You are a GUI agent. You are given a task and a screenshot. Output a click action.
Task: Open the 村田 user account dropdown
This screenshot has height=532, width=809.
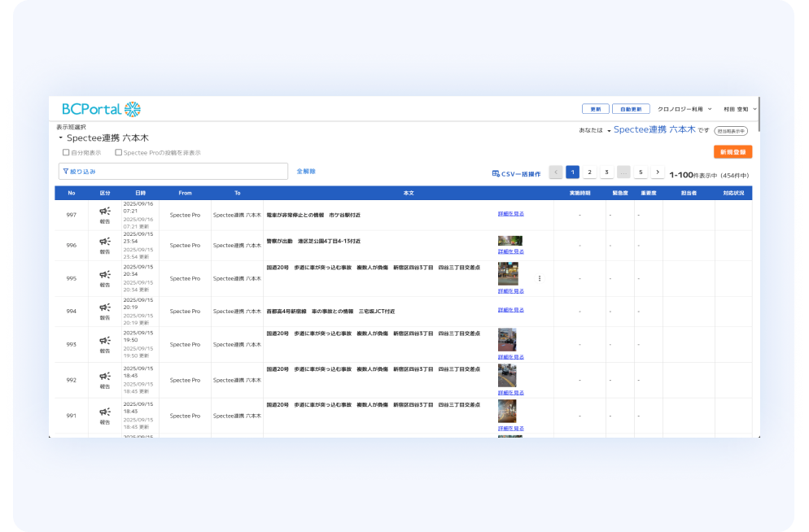point(740,109)
